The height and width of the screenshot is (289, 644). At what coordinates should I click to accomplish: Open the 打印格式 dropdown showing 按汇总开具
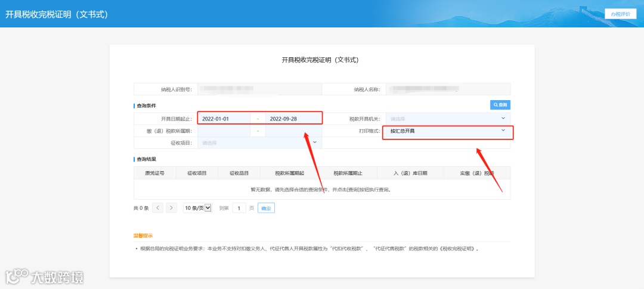click(448, 131)
